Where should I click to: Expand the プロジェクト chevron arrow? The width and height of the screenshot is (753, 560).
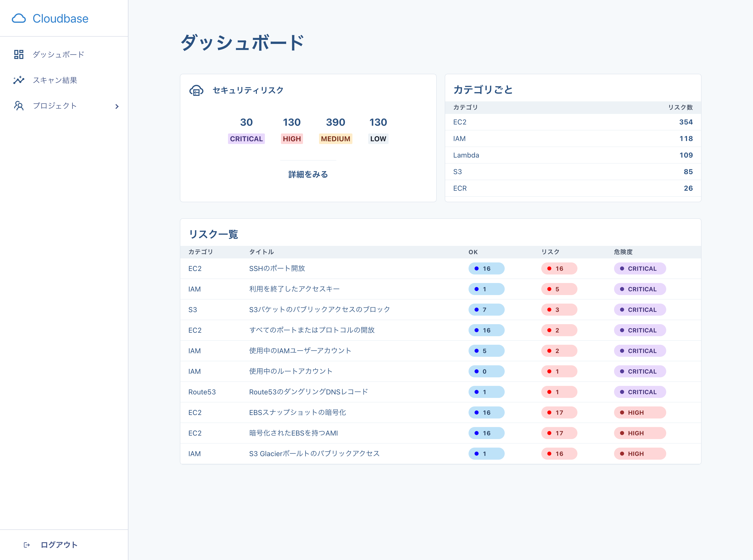pos(117,106)
